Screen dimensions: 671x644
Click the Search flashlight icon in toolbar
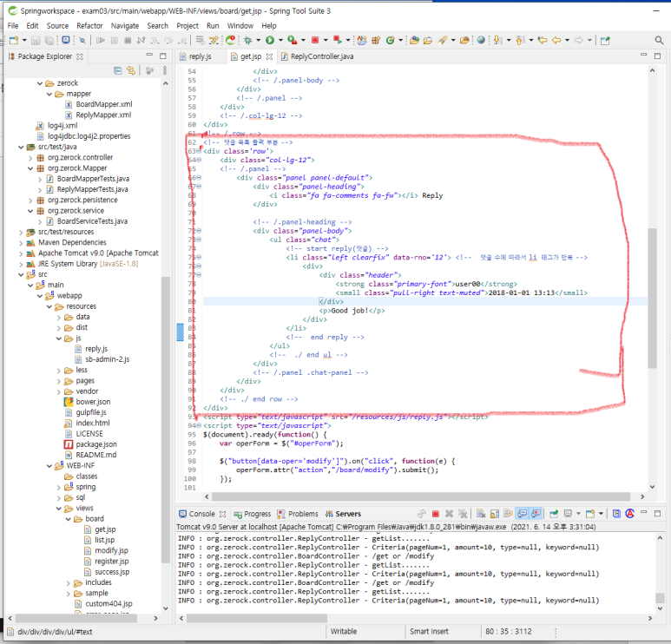[x=442, y=40]
